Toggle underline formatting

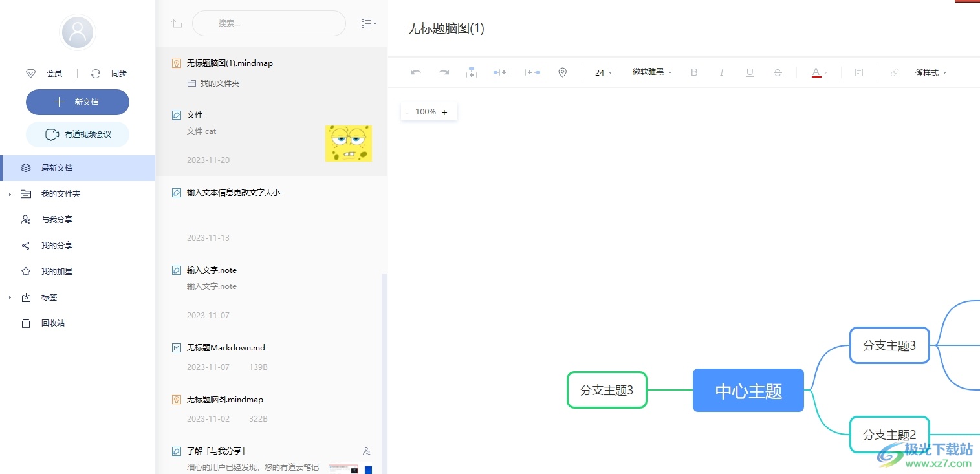point(750,72)
